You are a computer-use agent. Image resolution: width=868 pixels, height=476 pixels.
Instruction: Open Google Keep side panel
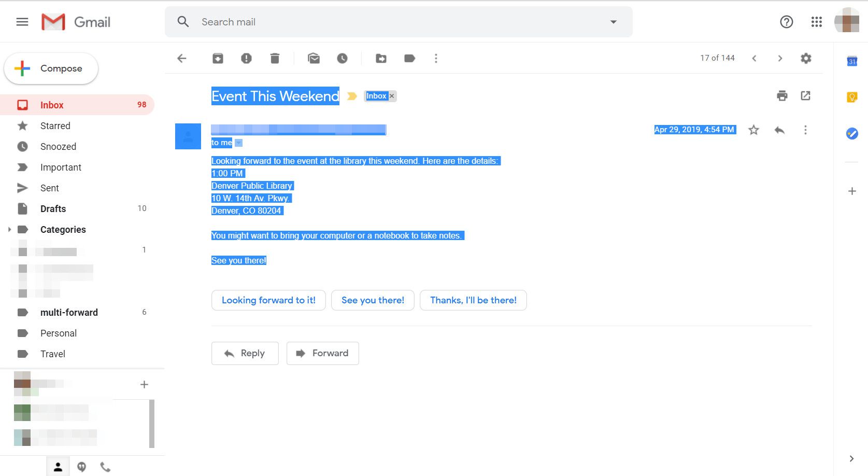852,97
